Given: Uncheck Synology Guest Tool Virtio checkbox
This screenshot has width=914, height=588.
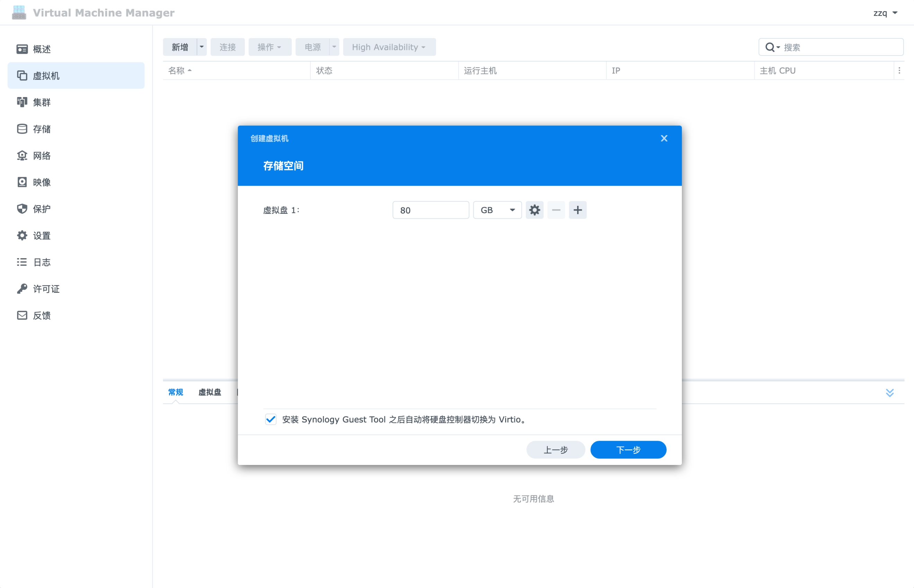Looking at the screenshot, I should (x=271, y=419).
